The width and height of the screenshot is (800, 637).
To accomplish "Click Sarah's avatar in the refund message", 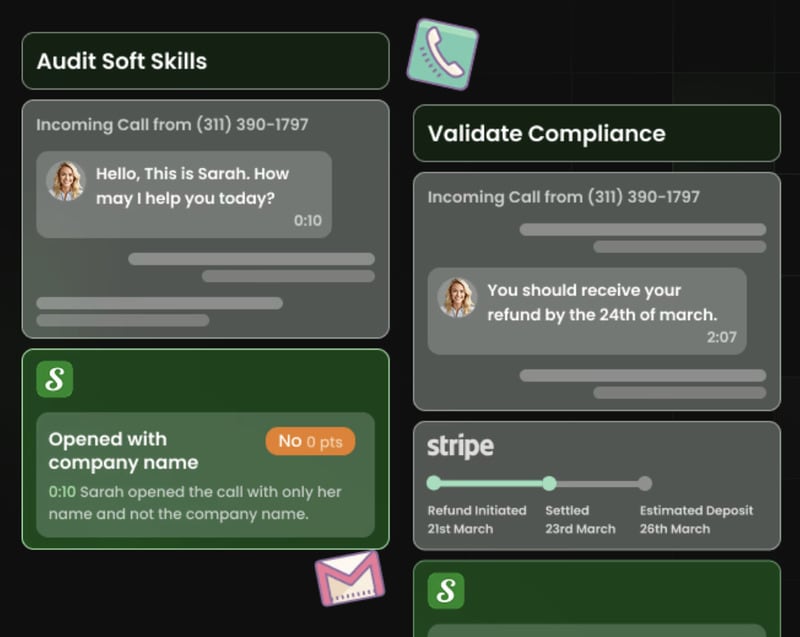I will 457,297.
